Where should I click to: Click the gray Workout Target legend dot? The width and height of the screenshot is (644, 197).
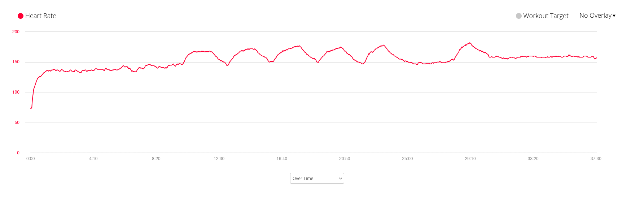pos(519,16)
